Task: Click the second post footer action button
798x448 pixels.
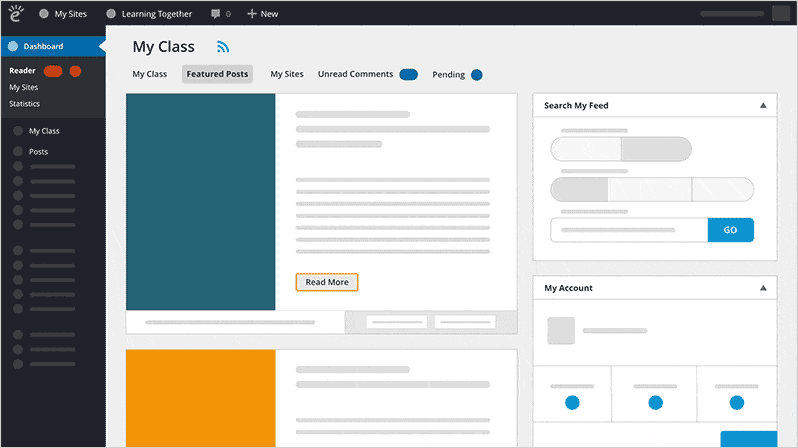Action: (x=465, y=322)
